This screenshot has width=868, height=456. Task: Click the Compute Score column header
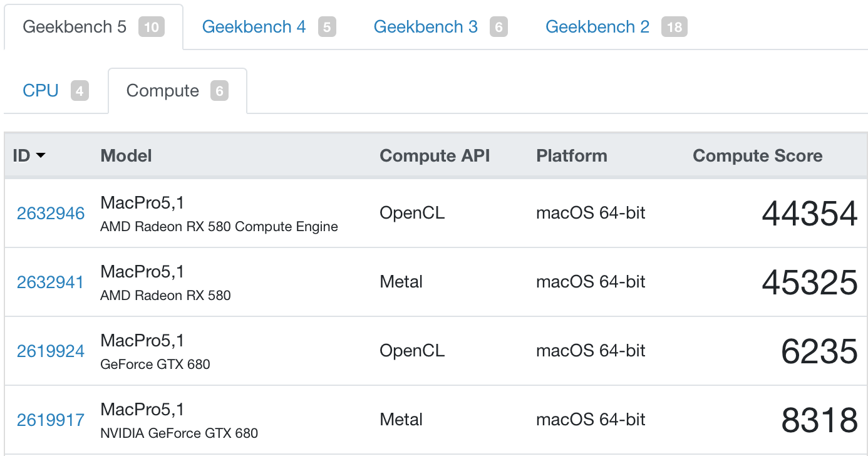[758, 155]
